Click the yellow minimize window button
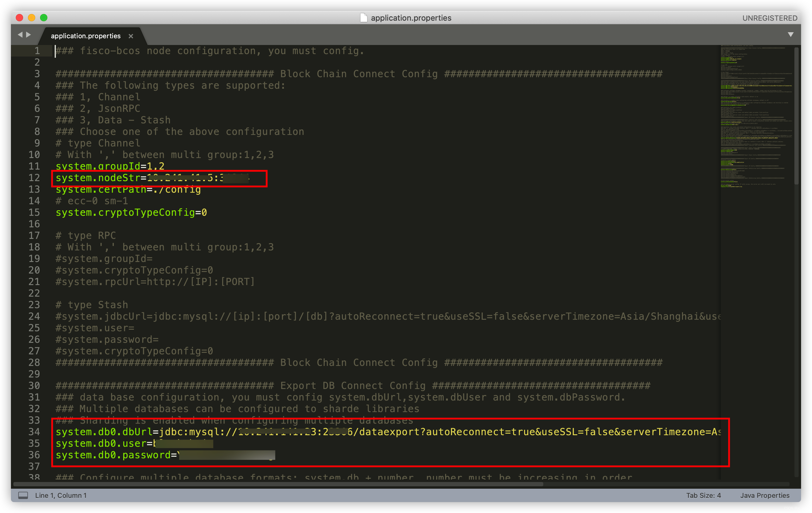 32,18
